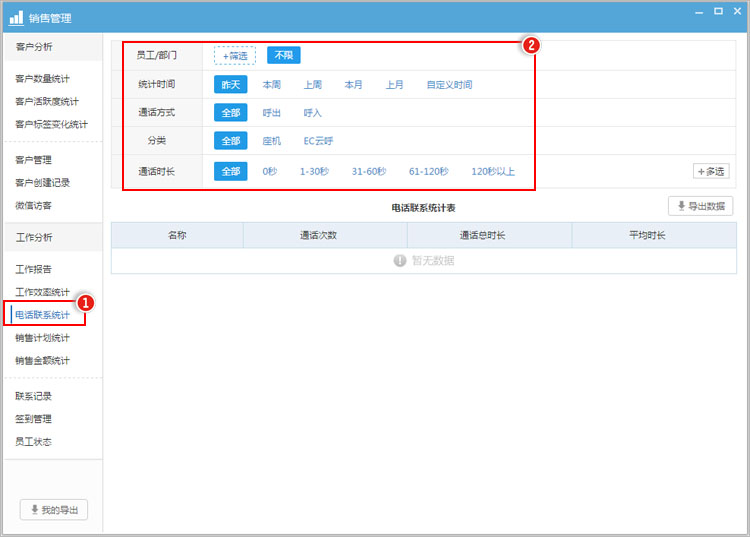Filter 分类 by 座机
Screen dimensions: 750x537
tap(272, 141)
